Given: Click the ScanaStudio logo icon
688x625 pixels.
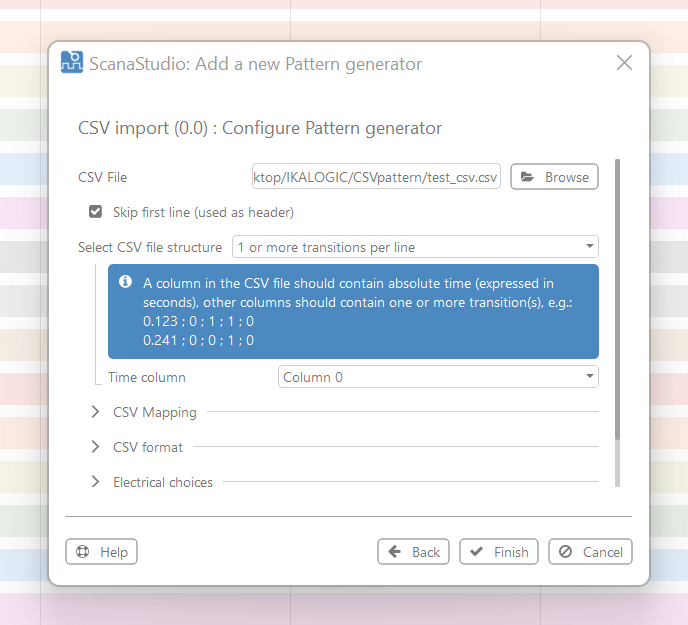Looking at the screenshot, I should 71,63.
